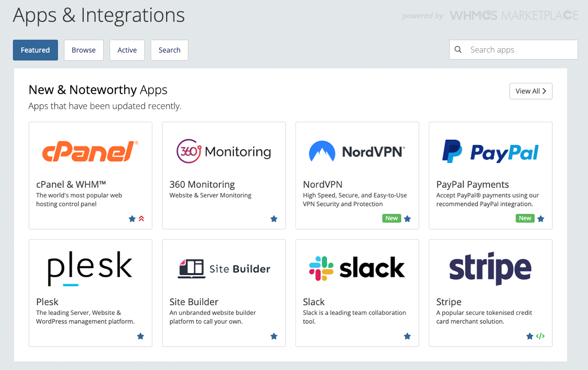Switch to the Browse tab

click(x=83, y=50)
